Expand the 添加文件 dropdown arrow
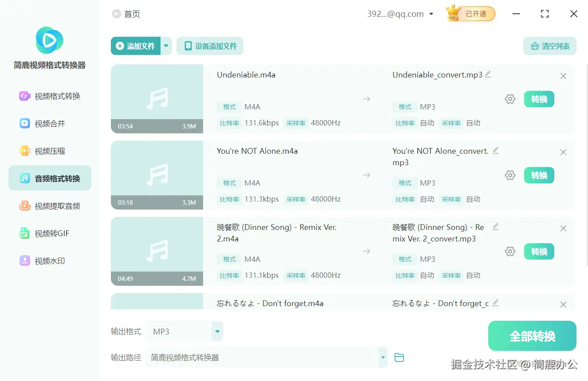This screenshot has height=381, width=588. (x=166, y=46)
